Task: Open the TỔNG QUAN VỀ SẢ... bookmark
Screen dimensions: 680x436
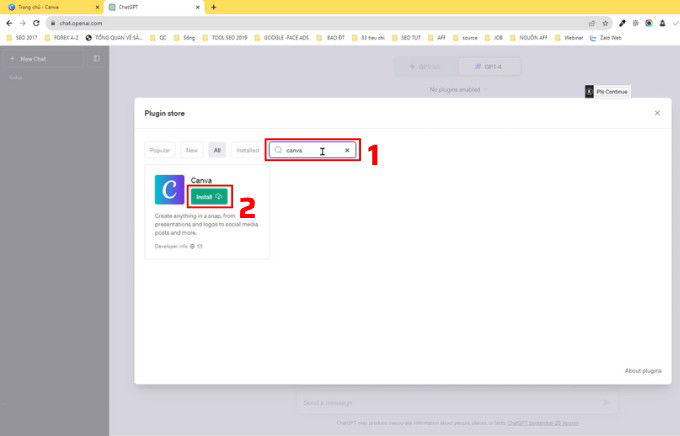Action: pos(114,38)
